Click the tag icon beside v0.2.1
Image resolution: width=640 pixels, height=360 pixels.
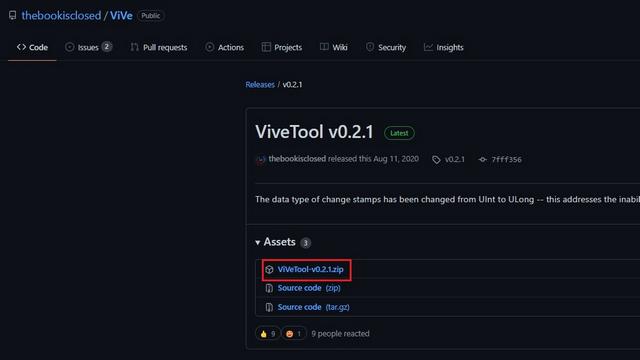pos(436,160)
